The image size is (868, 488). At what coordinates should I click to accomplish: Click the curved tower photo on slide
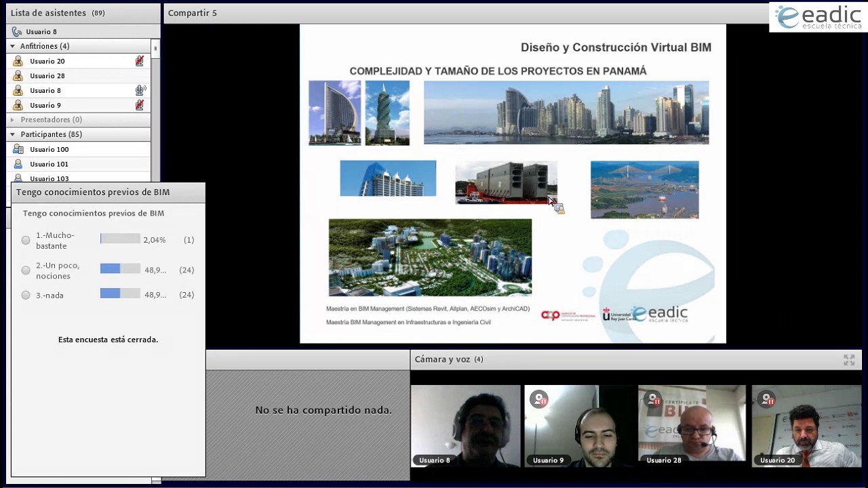pos(335,113)
